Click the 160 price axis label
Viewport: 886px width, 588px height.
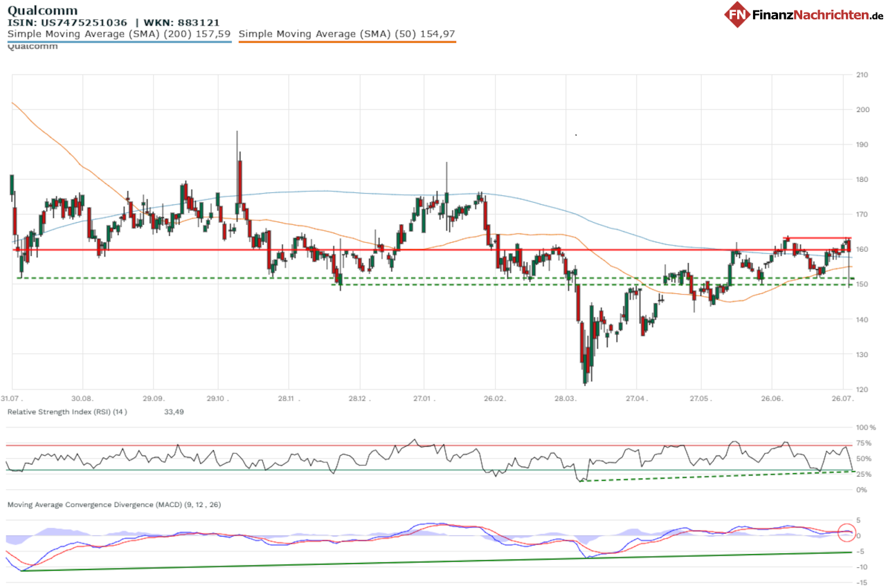(862, 249)
